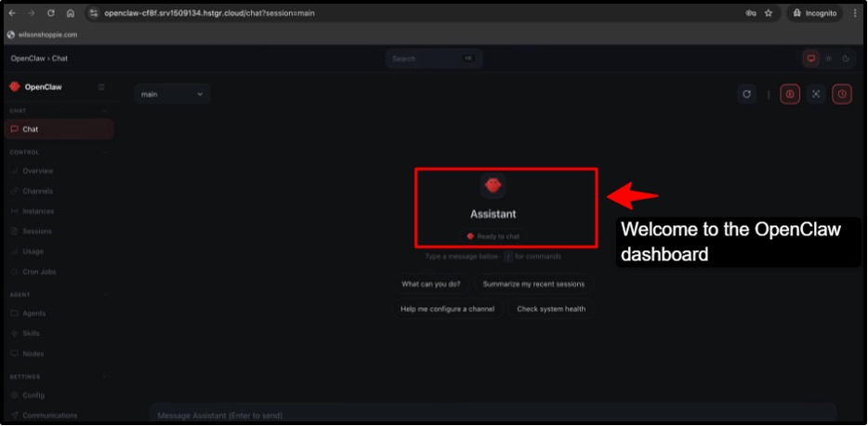Open Nodes in the sidebar
The height and width of the screenshot is (426, 868).
click(x=33, y=353)
